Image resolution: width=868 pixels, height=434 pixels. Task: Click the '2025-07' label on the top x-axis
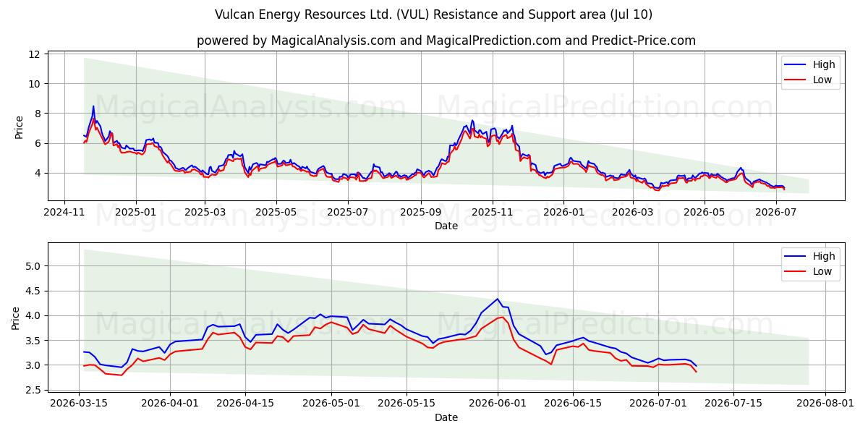click(x=347, y=213)
